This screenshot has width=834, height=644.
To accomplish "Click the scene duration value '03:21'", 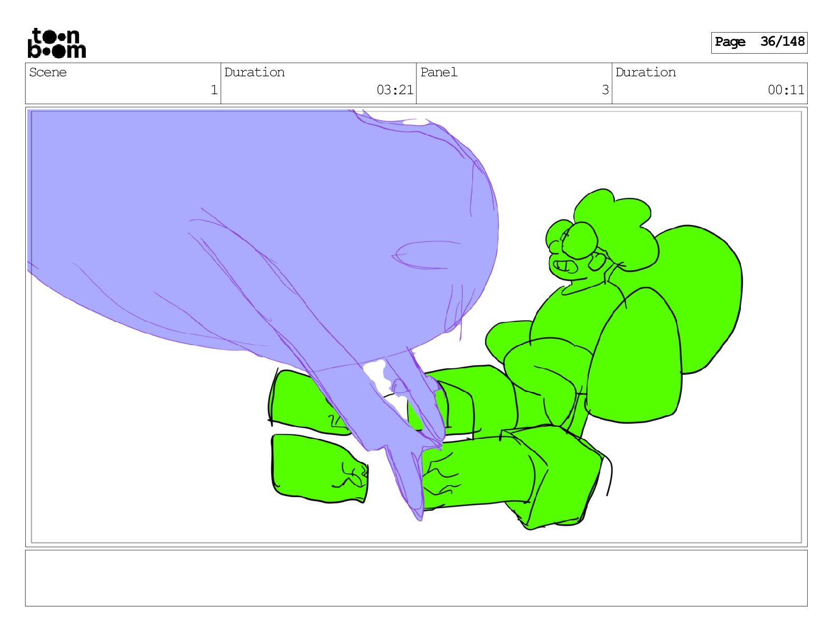I will tap(395, 90).
